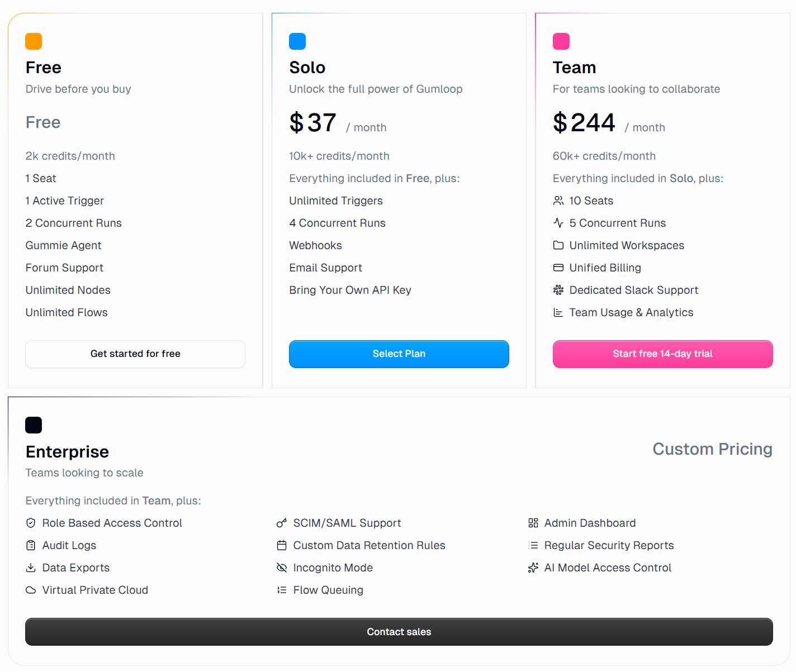Click the Data Exports download icon
796x672 pixels.
[31, 568]
